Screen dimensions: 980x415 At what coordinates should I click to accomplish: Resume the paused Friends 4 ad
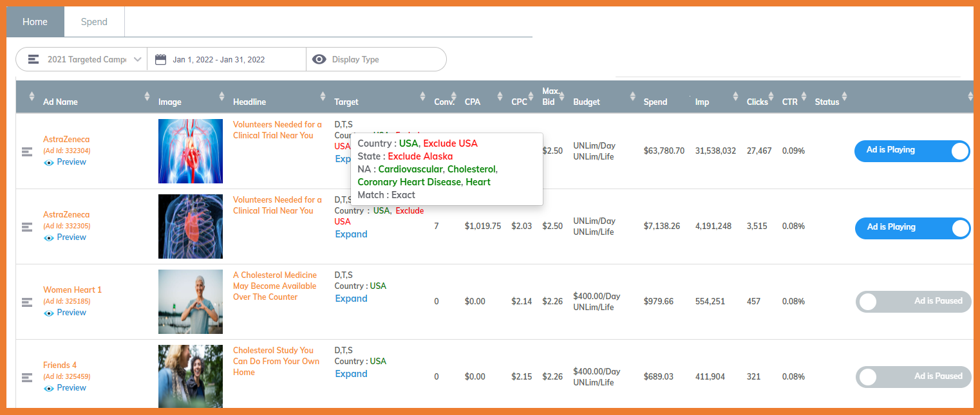[914, 377]
